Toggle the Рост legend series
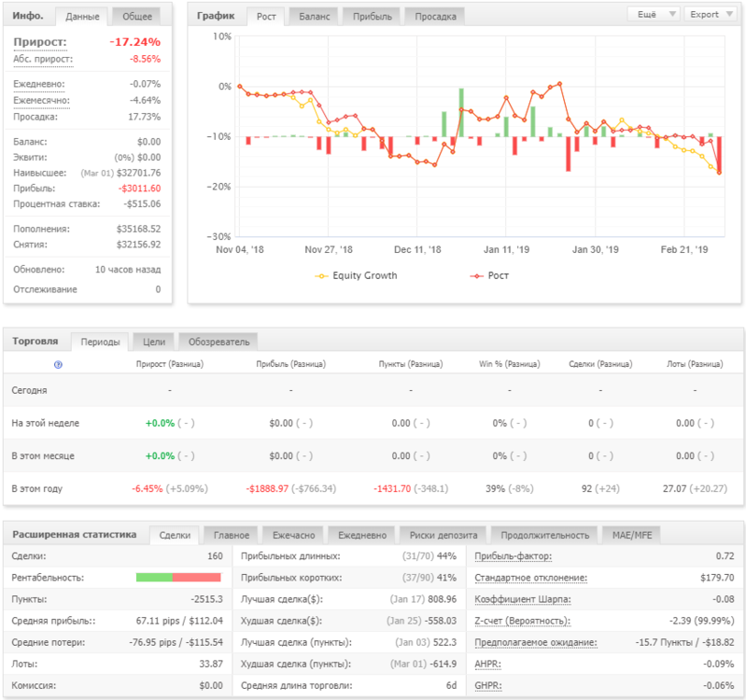Viewport: 746px width, 700px height. pos(489,276)
